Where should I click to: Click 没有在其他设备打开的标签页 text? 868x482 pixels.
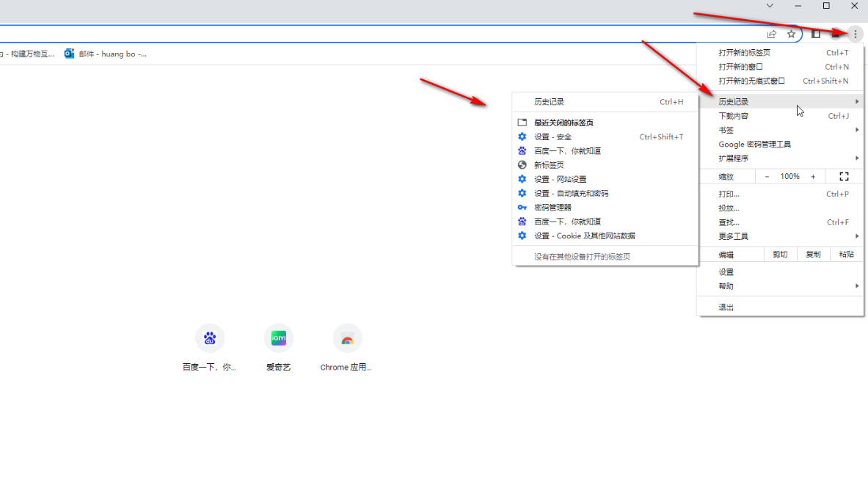(582, 257)
